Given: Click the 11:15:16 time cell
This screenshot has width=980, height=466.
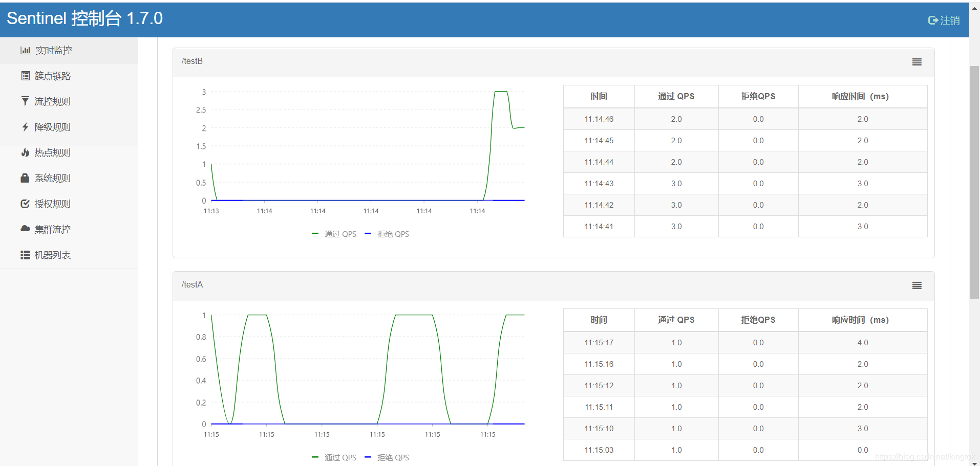Looking at the screenshot, I should click(x=599, y=364).
